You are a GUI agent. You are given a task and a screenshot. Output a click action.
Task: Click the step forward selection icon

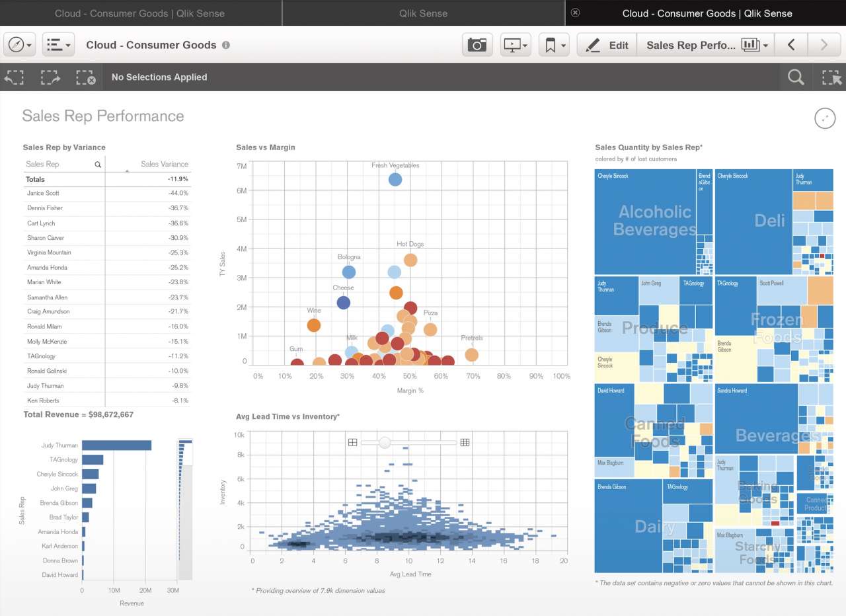[50, 77]
